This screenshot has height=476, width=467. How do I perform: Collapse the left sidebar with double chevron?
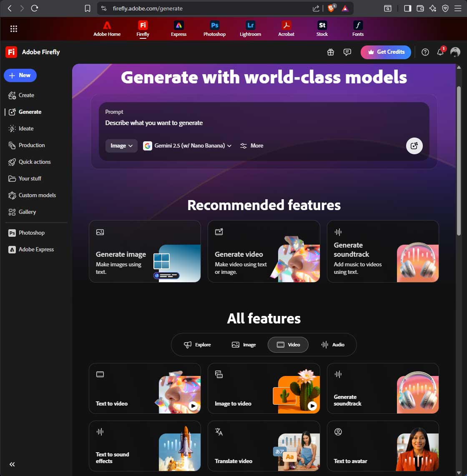pyautogui.click(x=12, y=464)
